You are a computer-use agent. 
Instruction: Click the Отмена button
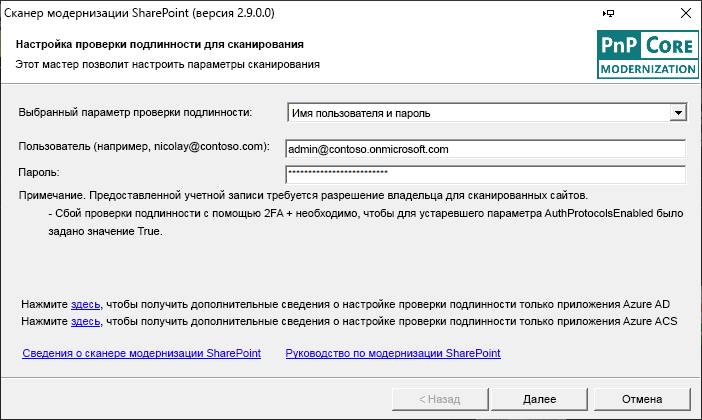[x=642, y=399]
